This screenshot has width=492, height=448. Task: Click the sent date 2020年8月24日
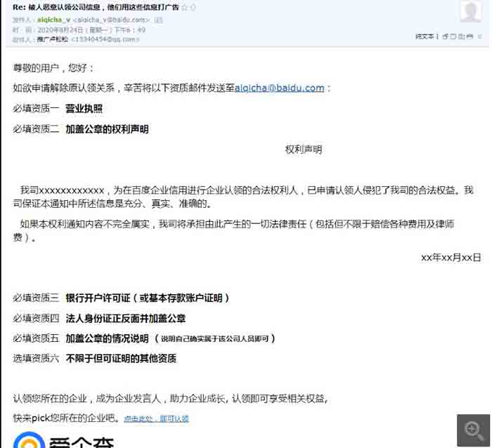pyautogui.click(x=60, y=30)
